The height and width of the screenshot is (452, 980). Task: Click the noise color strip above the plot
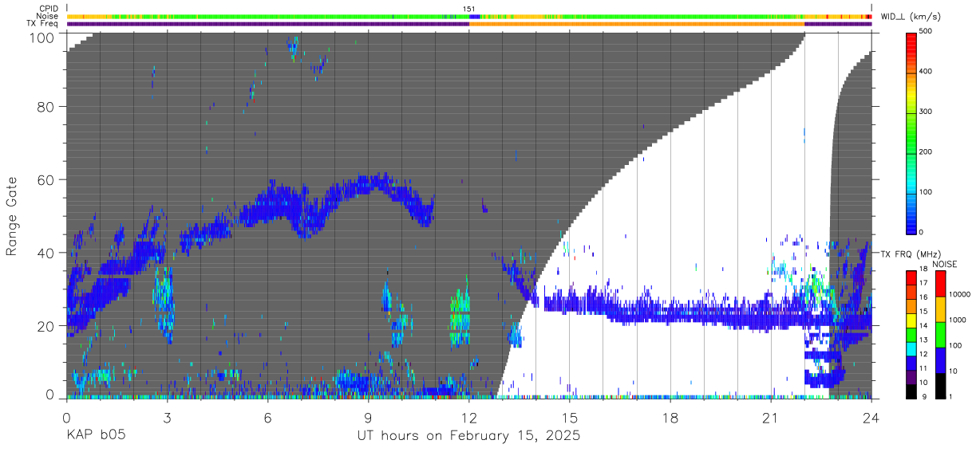pyautogui.click(x=469, y=16)
